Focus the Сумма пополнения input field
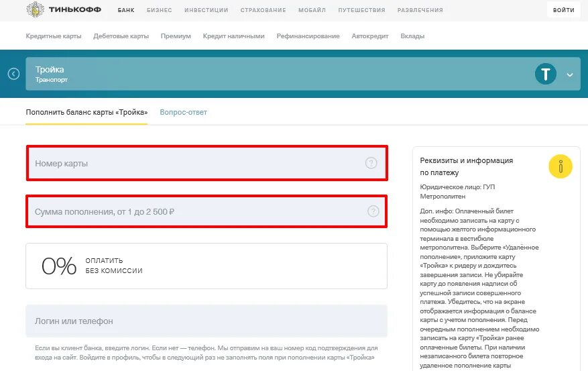 [x=207, y=211]
